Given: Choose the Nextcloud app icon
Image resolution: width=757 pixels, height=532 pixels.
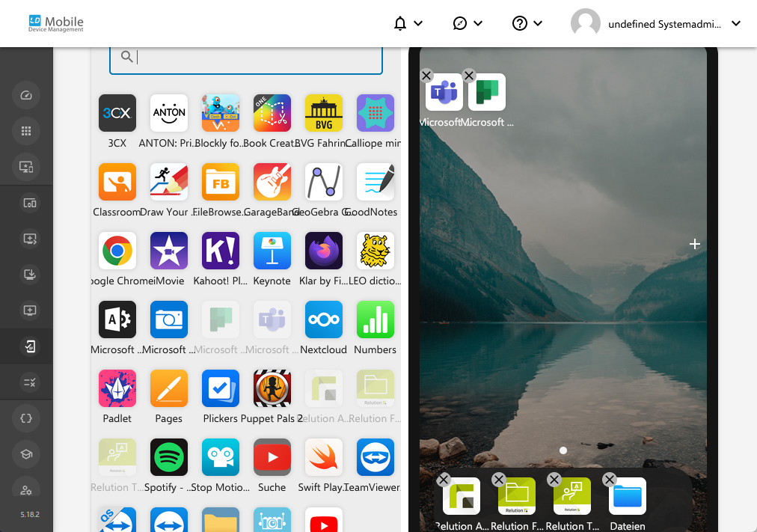Looking at the screenshot, I should pos(324,319).
